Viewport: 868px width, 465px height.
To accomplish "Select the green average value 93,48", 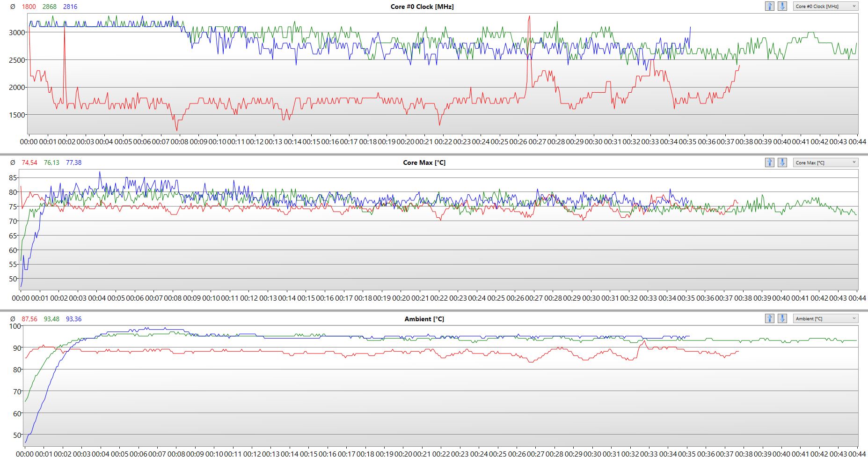I will (51, 319).
